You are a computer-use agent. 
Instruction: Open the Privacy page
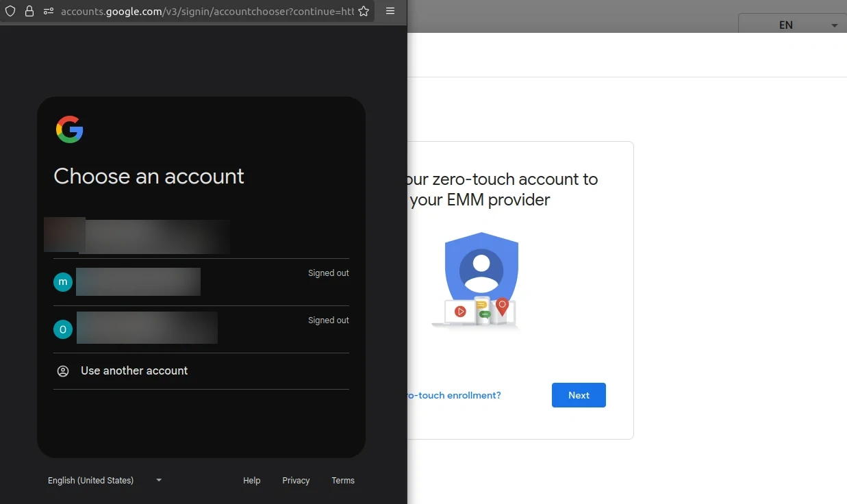296,480
